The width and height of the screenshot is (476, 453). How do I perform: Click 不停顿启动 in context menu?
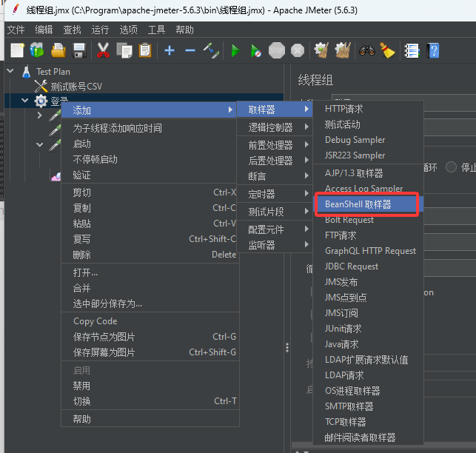click(x=150, y=159)
